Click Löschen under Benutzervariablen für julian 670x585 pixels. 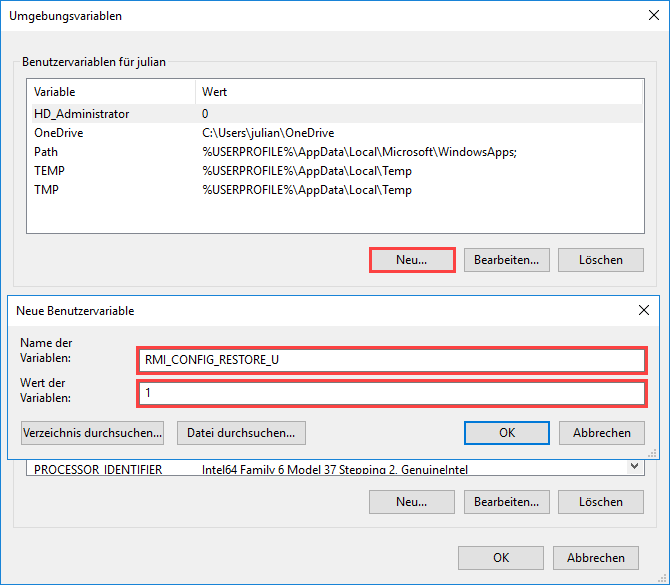(x=600, y=260)
